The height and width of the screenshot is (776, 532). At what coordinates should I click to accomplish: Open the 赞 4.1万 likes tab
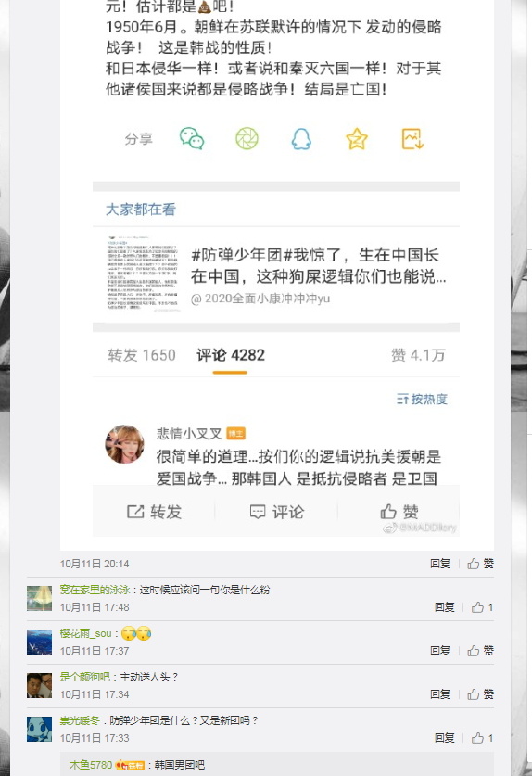[x=418, y=355]
